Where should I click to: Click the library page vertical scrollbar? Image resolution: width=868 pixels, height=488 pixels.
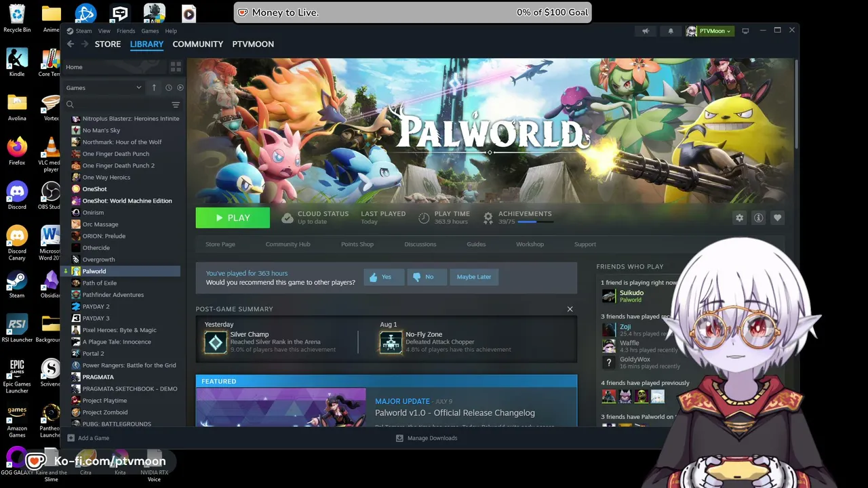point(796,105)
